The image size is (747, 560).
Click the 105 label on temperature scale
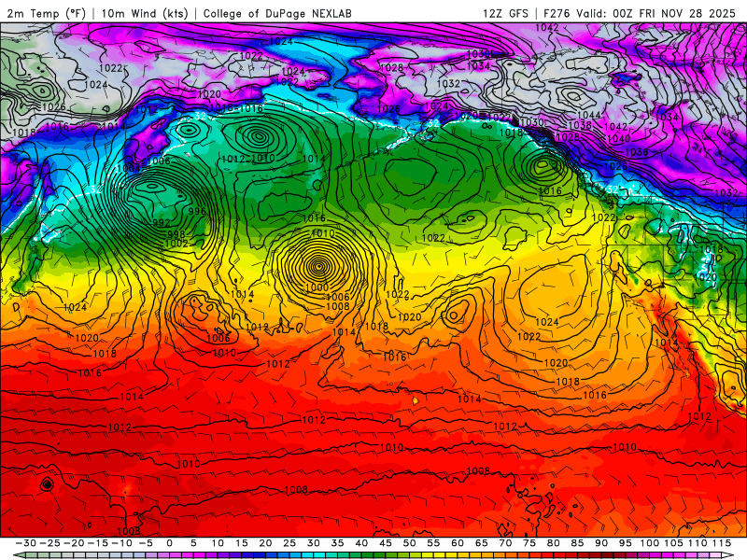673,543
